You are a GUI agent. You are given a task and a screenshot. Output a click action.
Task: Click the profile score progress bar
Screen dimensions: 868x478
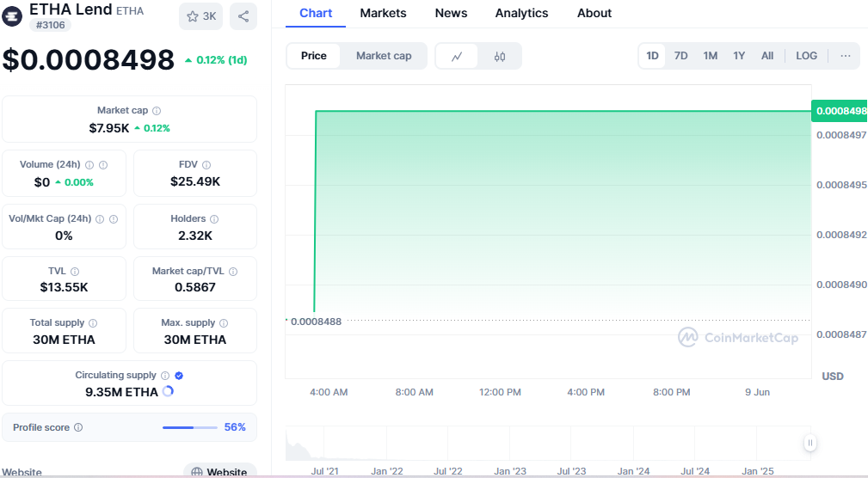point(190,427)
